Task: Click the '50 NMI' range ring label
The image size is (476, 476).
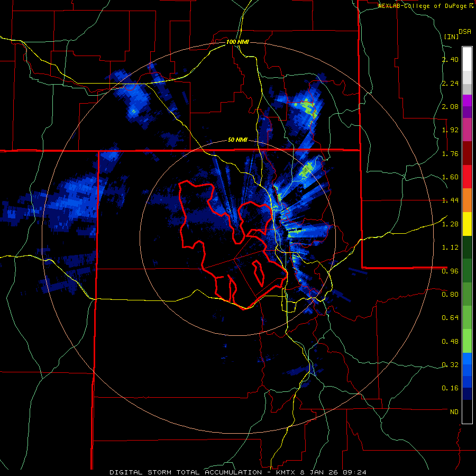Action: click(x=237, y=140)
